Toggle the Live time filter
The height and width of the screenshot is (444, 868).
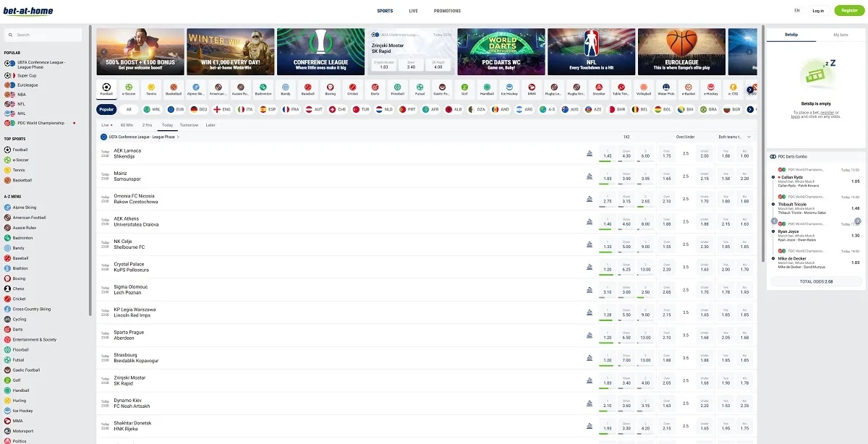[x=107, y=125]
